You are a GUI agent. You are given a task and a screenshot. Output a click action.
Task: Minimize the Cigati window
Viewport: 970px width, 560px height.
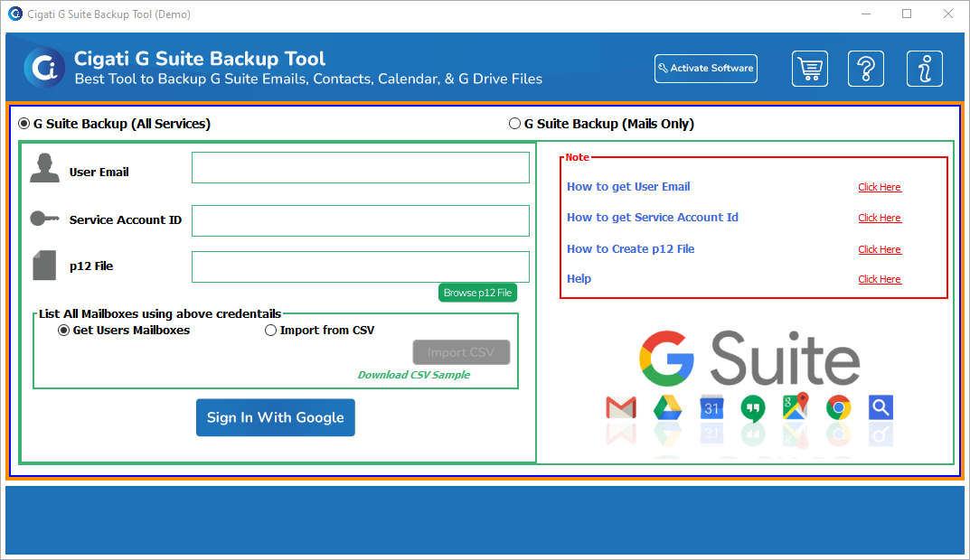(x=866, y=14)
